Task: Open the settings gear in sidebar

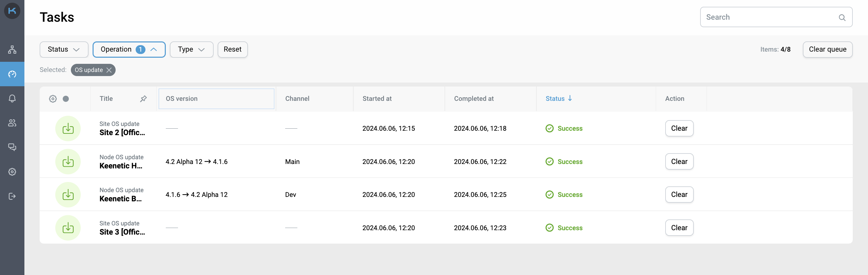Action: [x=12, y=172]
